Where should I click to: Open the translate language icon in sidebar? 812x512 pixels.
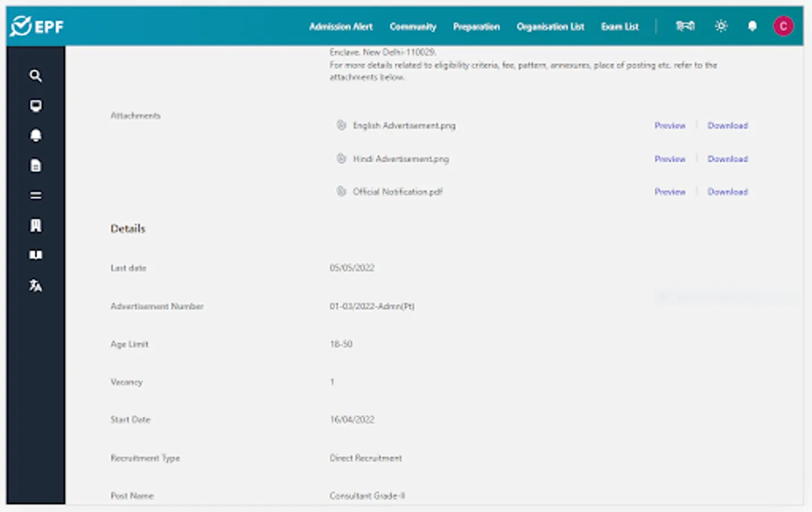click(36, 285)
